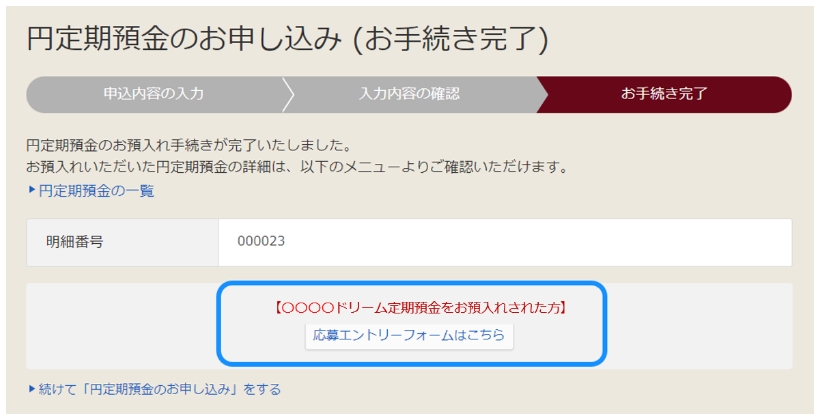Click the 明細番号 label cell
Image resolution: width=820 pixels, height=420 pixels.
(x=122, y=243)
